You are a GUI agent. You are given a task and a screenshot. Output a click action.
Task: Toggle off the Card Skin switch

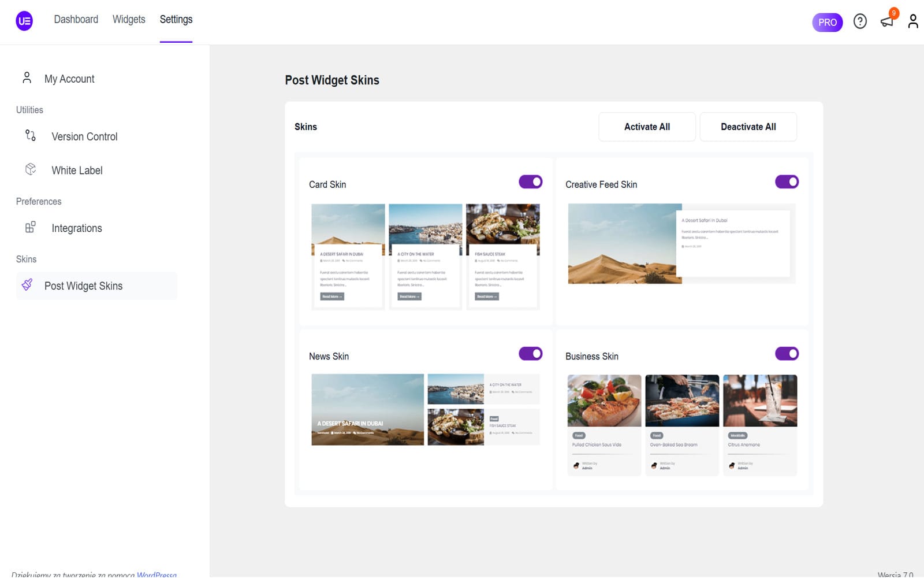[x=530, y=181]
